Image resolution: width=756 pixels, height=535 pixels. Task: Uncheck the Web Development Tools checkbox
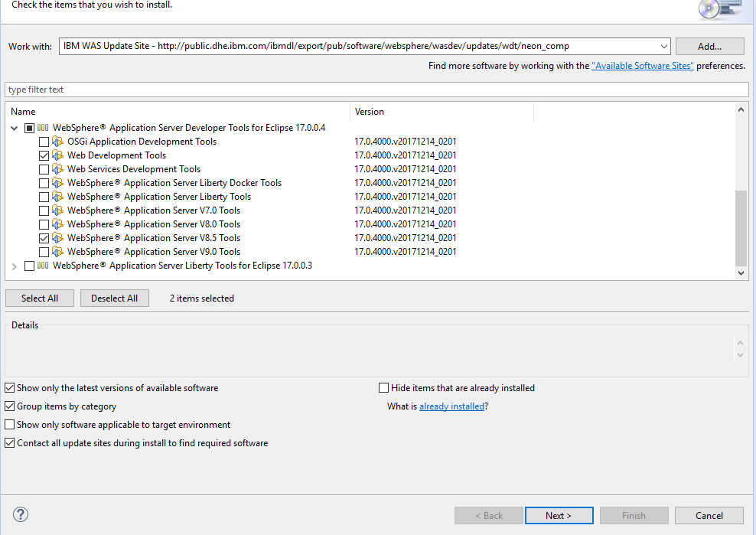[x=44, y=155]
